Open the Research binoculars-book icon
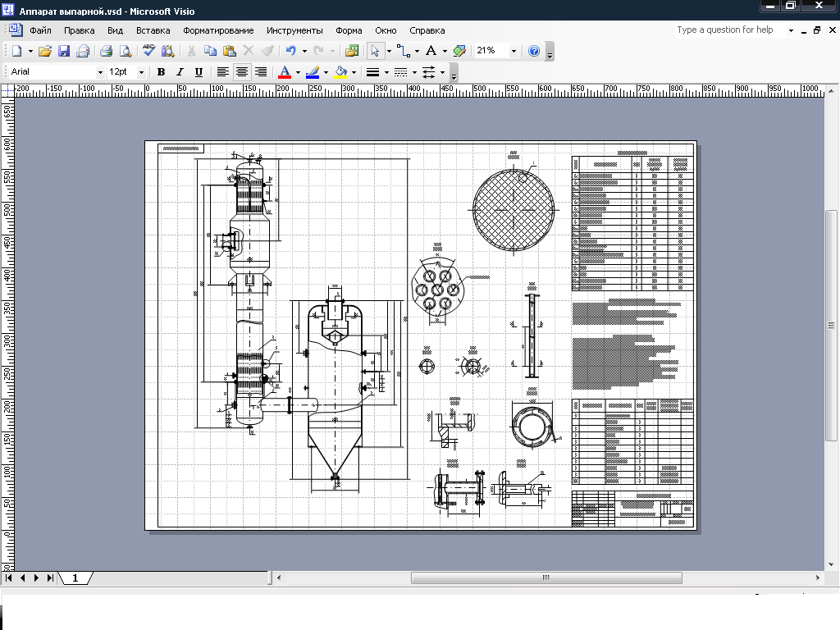The width and height of the screenshot is (840, 630). (x=167, y=51)
